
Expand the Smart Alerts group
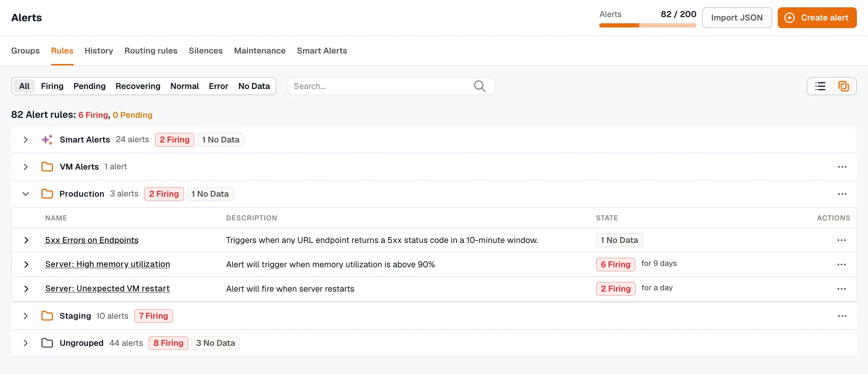point(25,140)
